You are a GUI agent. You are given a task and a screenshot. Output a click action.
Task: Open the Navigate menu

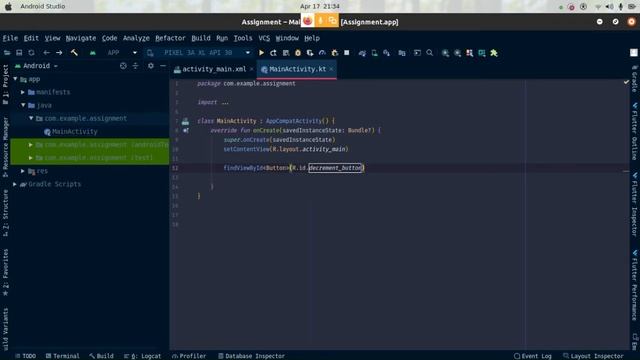pos(81,38)
